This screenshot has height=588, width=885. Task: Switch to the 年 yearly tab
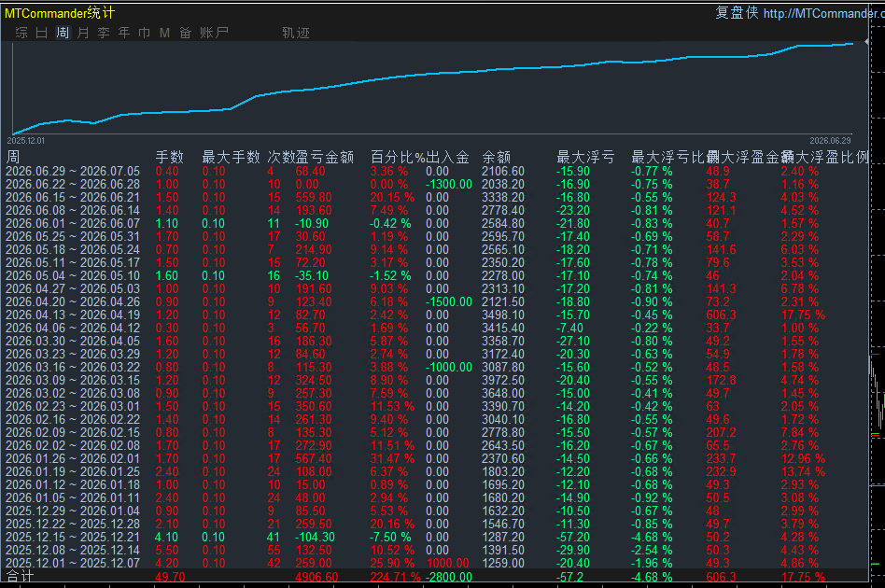point(124,33)
